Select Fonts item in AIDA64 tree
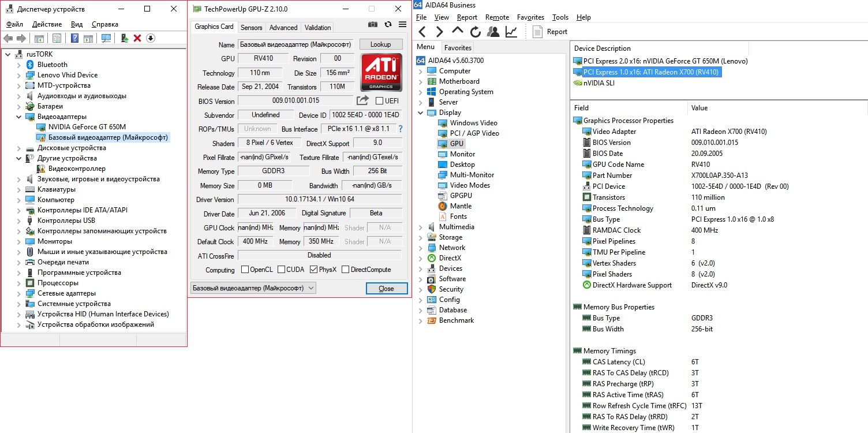The height and width of the screenshot is (433, 868). [452, 216]
